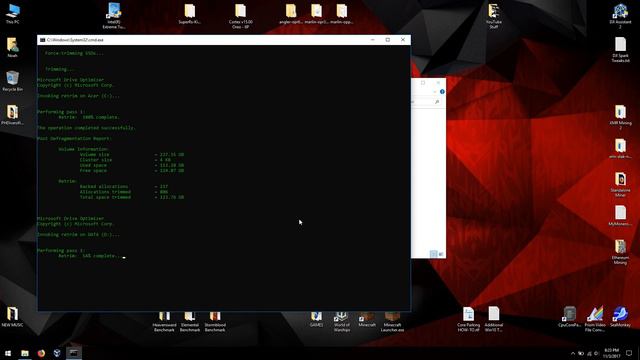Open the MyMonero file on desktop

(x=620, y=216)
